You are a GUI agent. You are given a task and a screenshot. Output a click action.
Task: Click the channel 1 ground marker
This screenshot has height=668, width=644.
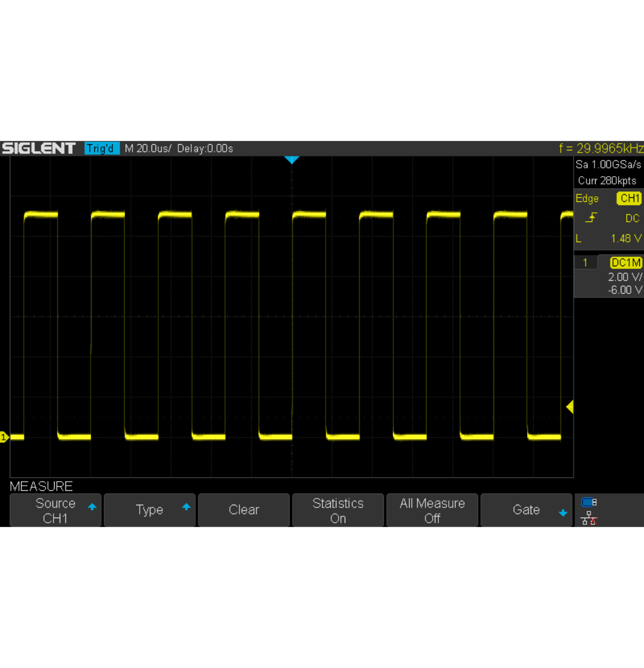tap(5, 437)
